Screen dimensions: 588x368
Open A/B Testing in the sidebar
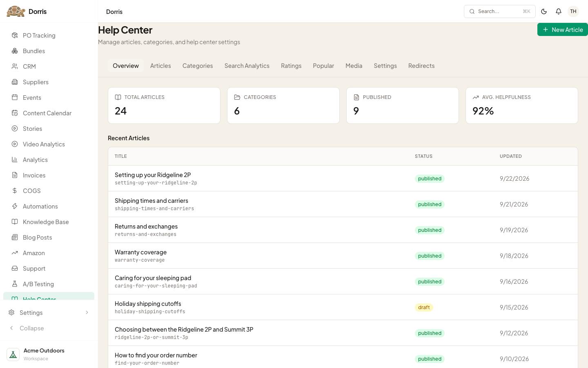[x=49, y=284]
